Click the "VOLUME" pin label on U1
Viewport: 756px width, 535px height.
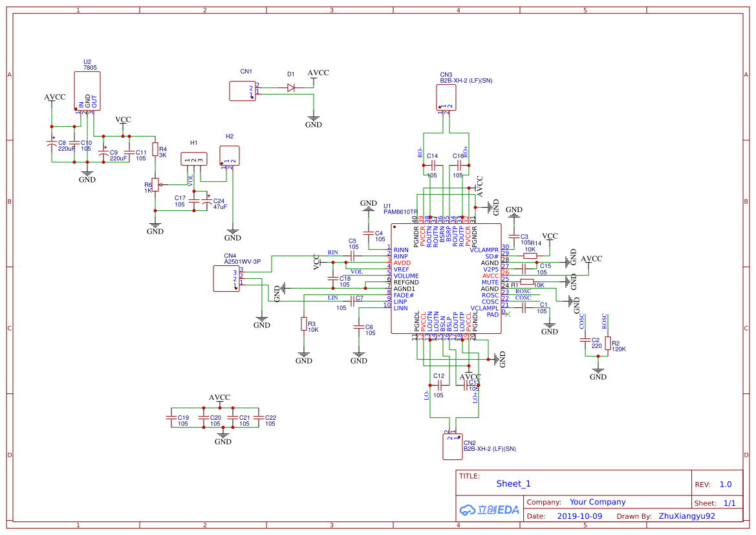coord(406,276)
